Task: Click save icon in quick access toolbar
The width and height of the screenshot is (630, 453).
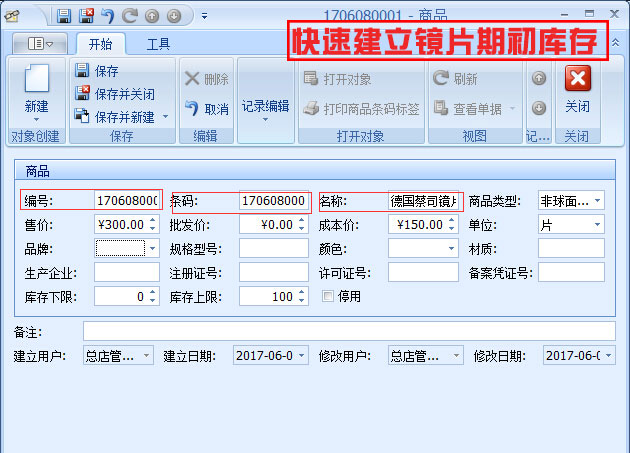Action: click(64, 16)
